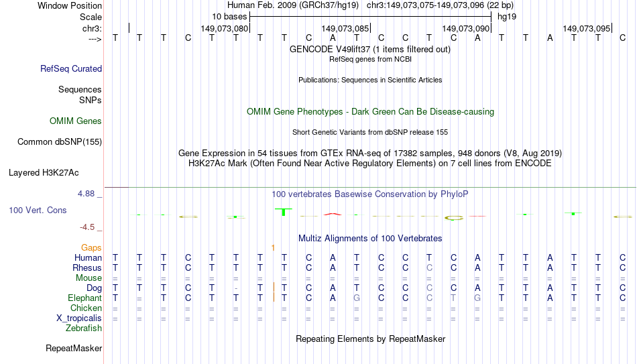This screenshot has width=637, height=364.
Task: Click 100 vertebrates Basewise Conservation by PhyloP title
Action: coord(370,194)
